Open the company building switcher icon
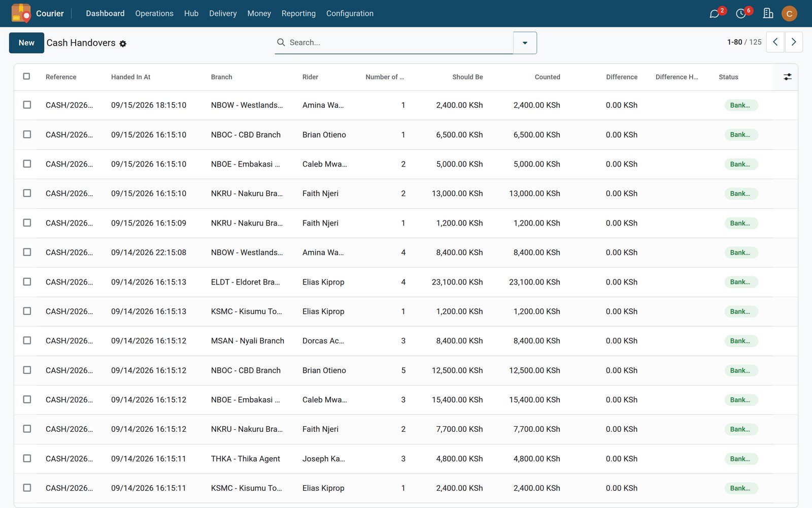The height and width of the screenshot is (508, 812). (768, 13)
